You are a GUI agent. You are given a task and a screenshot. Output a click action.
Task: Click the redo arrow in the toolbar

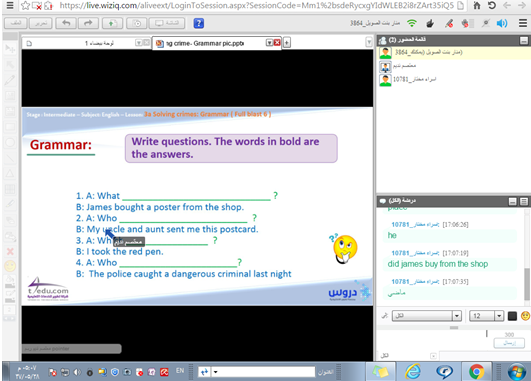(88, 23)
